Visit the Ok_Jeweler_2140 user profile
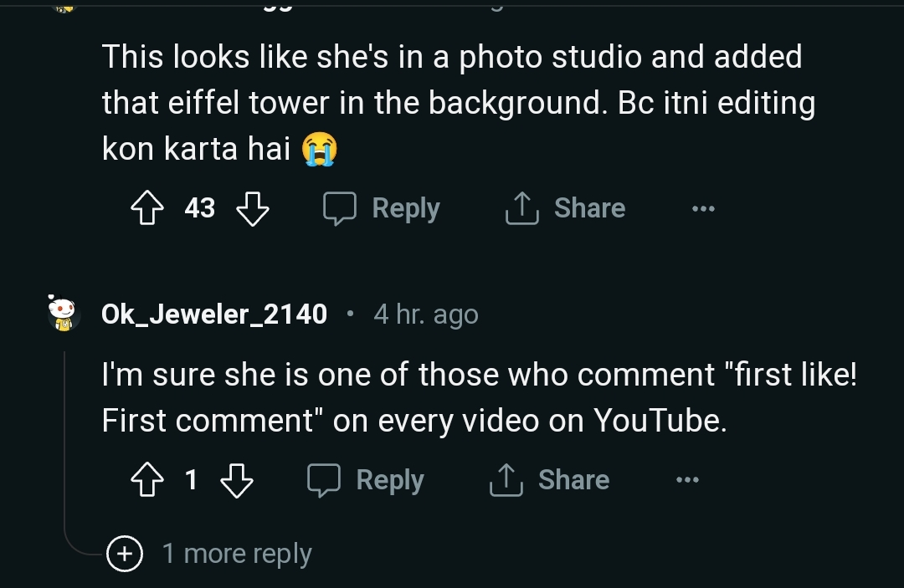Viewport: 904px width, 588px height. point(213,314)
